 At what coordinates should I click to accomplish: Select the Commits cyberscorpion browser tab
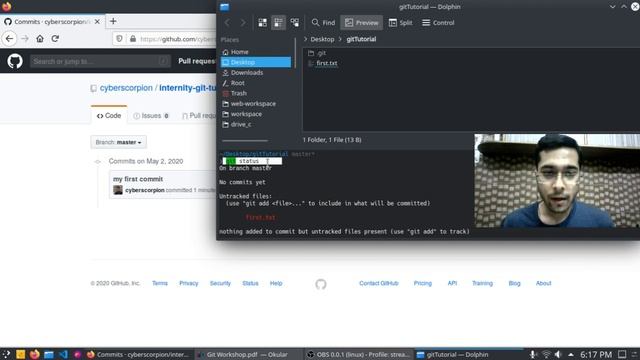pyautogui.click(x=52, y=22)
